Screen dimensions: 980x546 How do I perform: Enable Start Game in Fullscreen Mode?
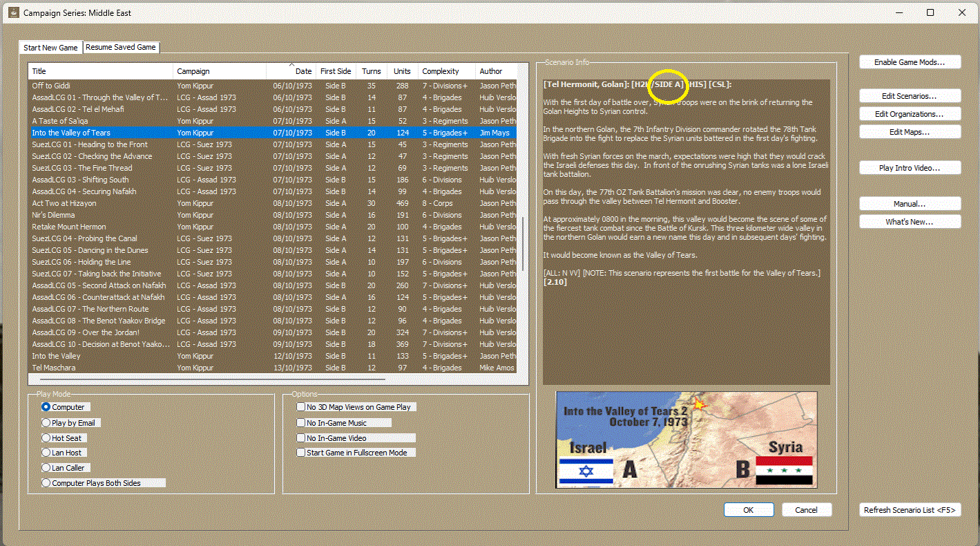pos(356,453)
